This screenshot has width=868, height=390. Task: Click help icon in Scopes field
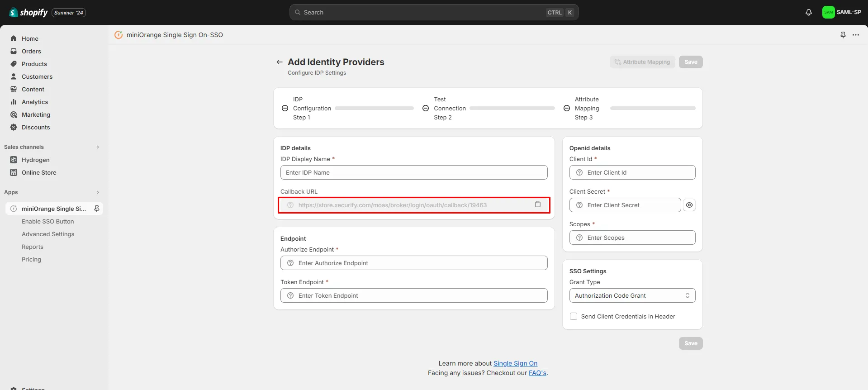point(579,238)
